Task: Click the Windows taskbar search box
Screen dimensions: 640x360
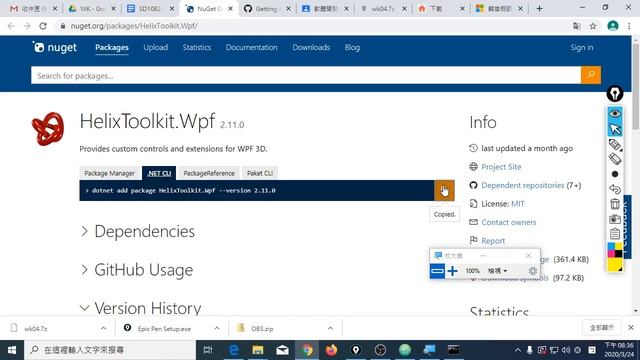Action: tap(110, 350)
